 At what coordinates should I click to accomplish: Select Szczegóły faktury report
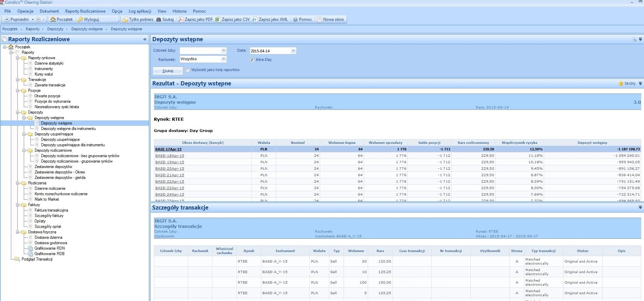(x=49, y=216)
